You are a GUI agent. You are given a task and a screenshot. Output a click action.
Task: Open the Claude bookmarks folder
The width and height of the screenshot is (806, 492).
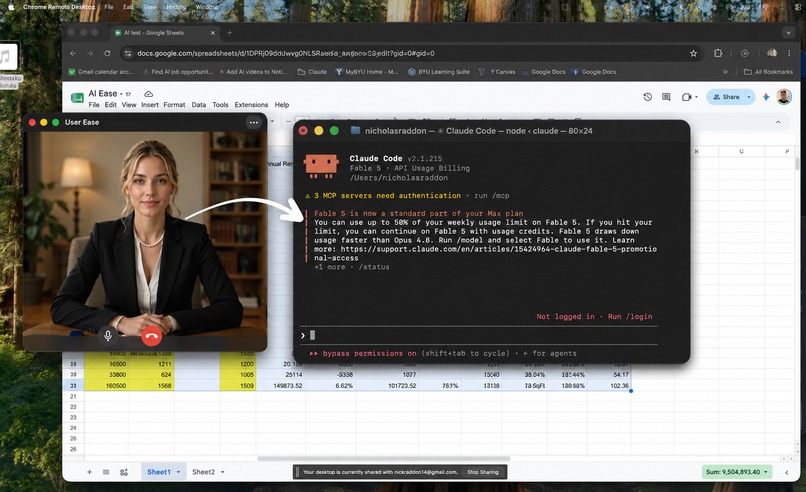(312, 72)
